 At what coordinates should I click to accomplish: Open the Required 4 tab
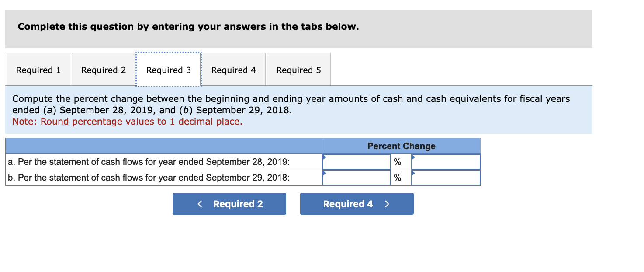(234, 70)
